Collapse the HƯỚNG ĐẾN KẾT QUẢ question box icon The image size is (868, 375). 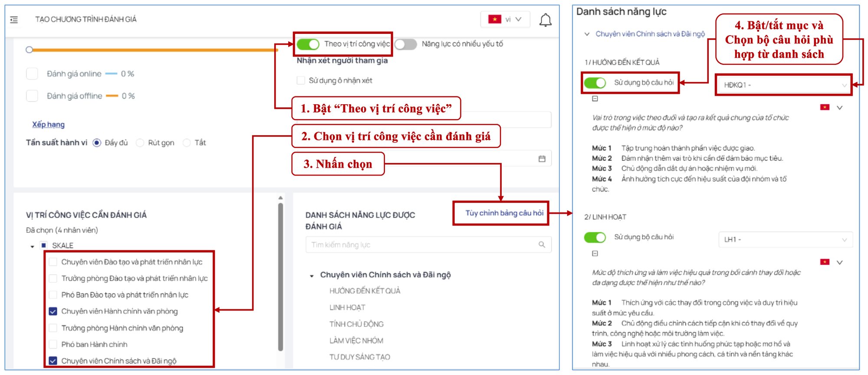pos(595,99)
